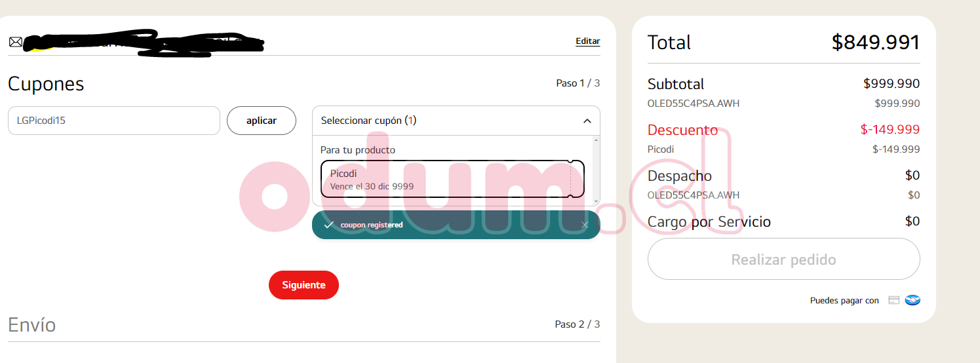The height and width of the screenshot is (363, 980).
Task: Click the checkmark icon in the coupon toast
Action: point(329,225)
